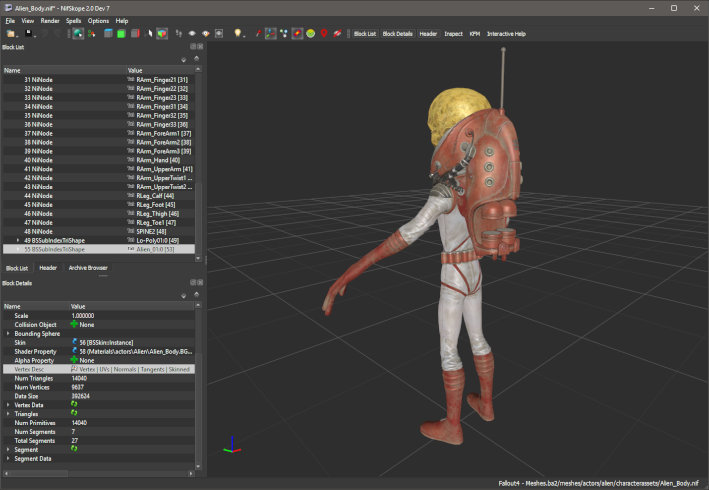Switch to side view red-edged cube icon
This screenshot has height=490, width=709.
(x=135, y=34)
